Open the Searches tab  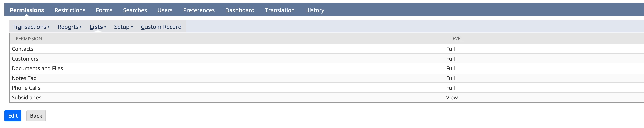(x=135, y=10)
